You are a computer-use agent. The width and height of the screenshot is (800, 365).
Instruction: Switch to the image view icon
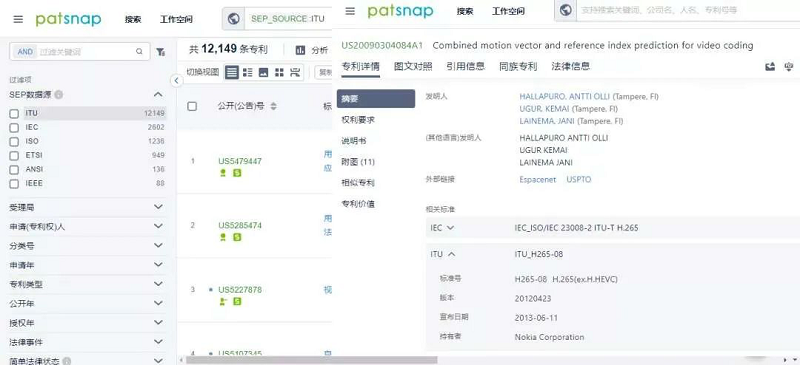263,72
